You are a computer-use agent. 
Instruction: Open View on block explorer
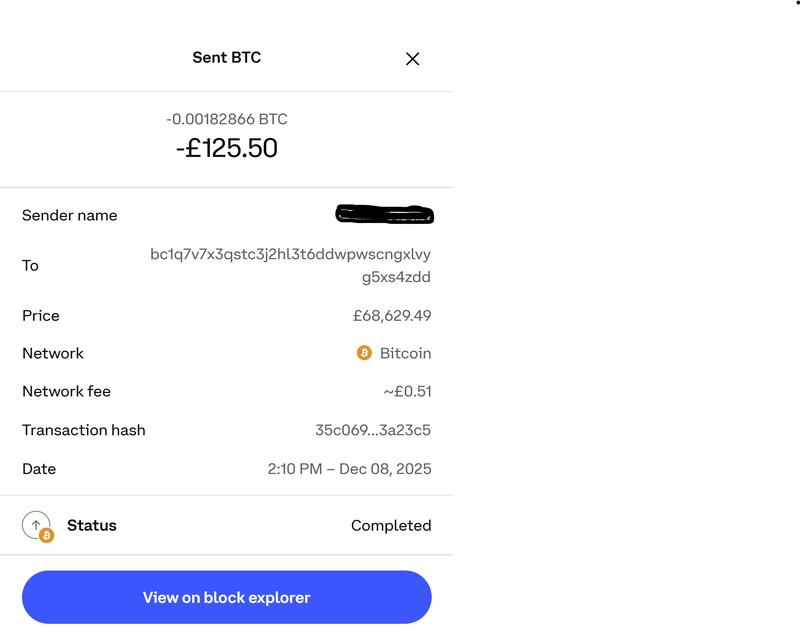click(x=227, y=597)
